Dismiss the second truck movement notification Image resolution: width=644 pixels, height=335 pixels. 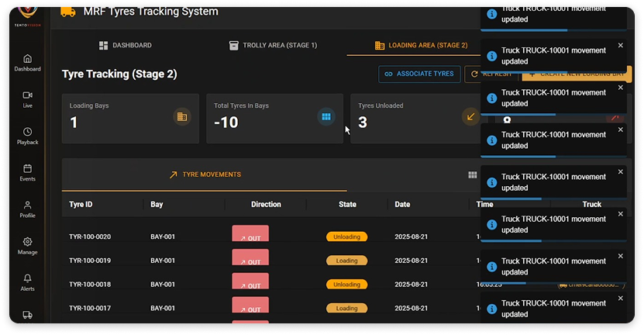coord(620,46)
